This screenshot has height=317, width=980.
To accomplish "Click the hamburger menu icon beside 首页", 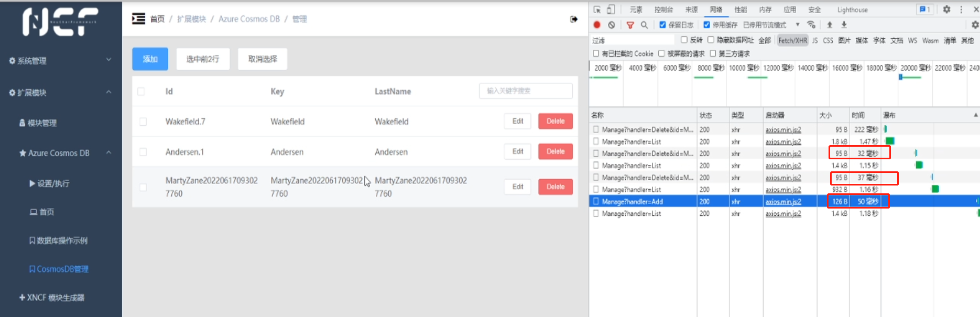I will click(138, 19).
